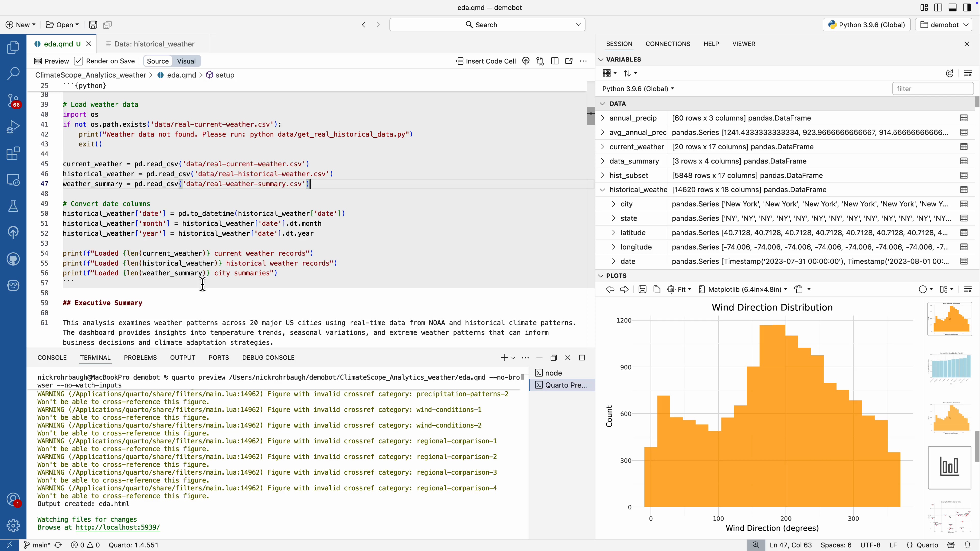This screenshot has width=980, height=551.
Task: Open the Python 3.9.6 (Global) session dropdown
Action: (638, 89)
